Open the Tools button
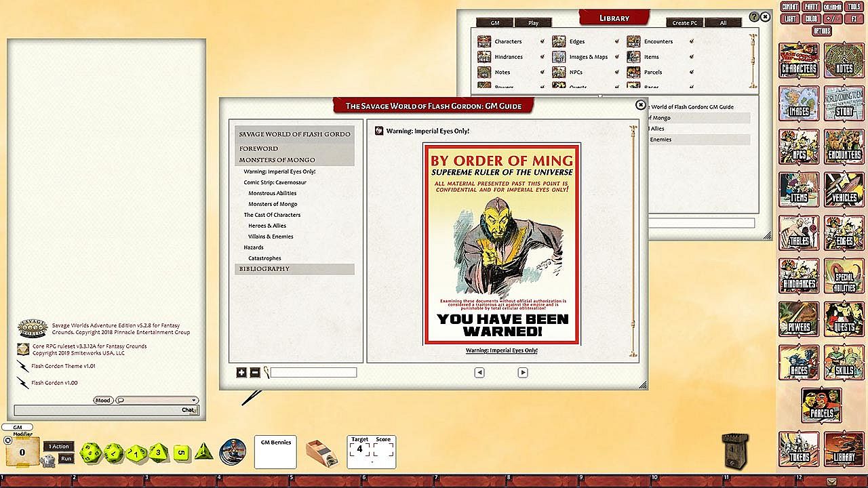 pos(854,7)
